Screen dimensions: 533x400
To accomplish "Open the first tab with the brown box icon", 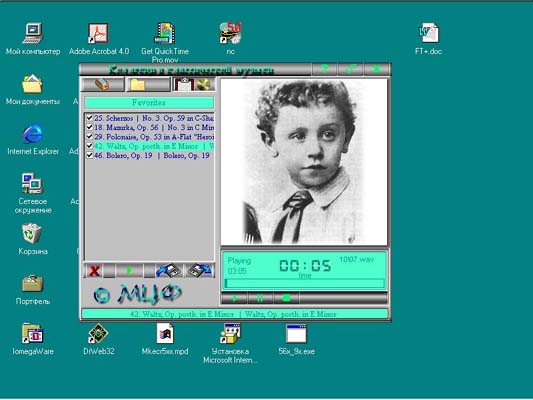I will (103, 84).
